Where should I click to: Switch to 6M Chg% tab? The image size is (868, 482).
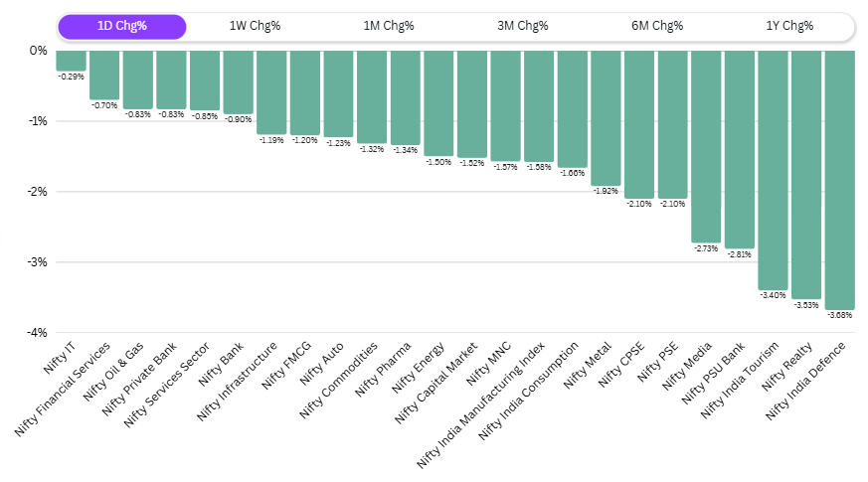pyautogui.click(x=656, y=26)
